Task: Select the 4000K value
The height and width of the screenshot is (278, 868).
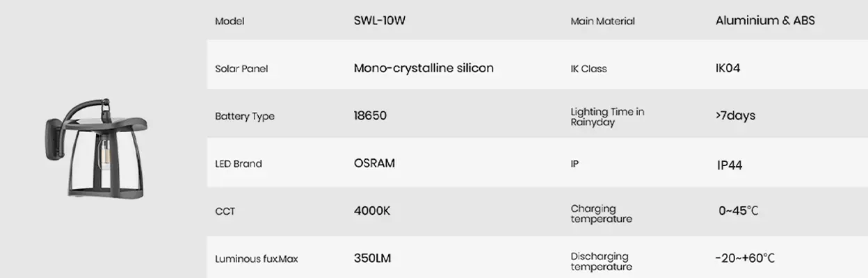Action: tap(372, 211)
